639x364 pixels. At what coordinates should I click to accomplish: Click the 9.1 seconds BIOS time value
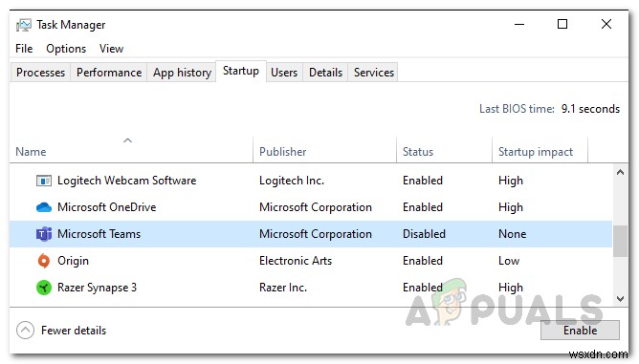pos(590,109)
